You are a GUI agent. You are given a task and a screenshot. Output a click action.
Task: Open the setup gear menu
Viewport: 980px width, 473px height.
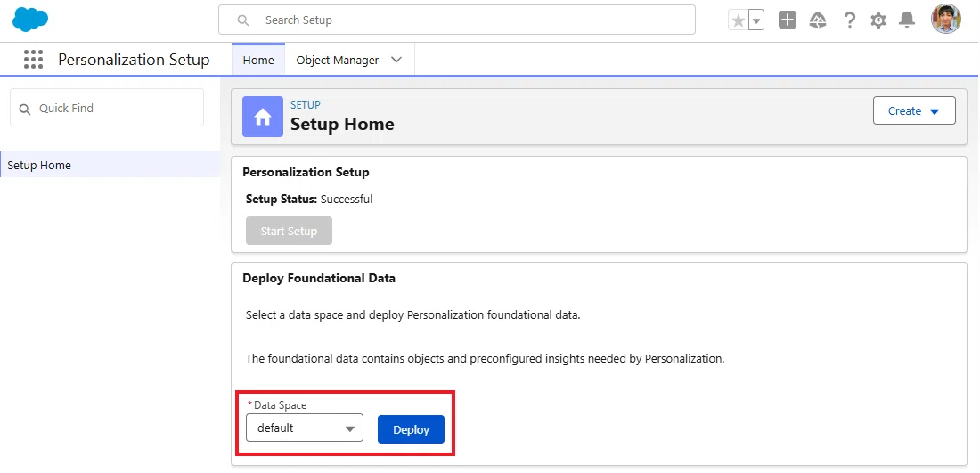(x=878, y=20)
